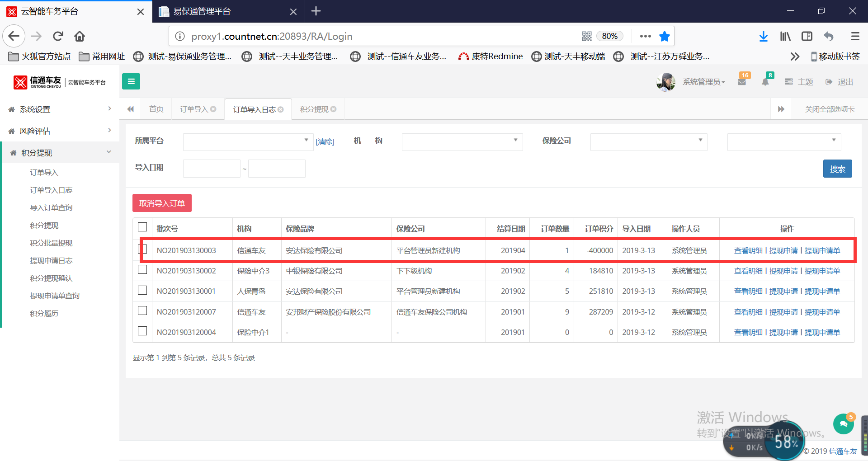The width and height of the screenshot is (868, 461).
Task: Open 导入订单查询 in the sidebar
Action: [51, 207]
